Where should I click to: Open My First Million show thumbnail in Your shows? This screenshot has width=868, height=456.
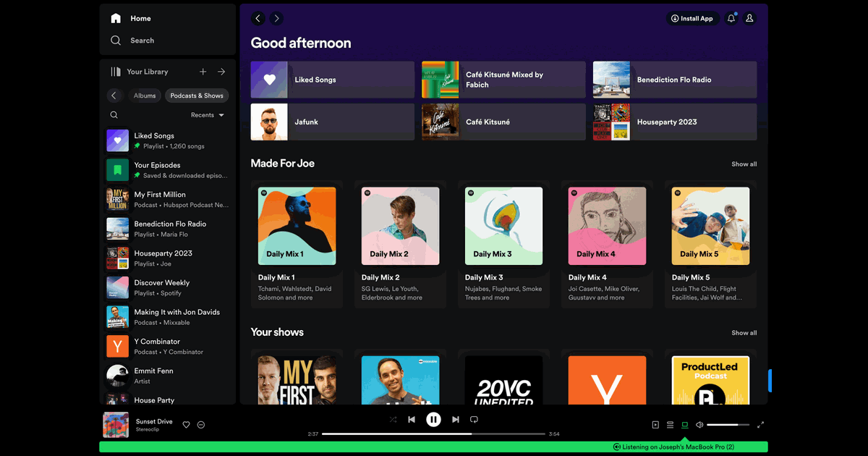tap(297, 380)
